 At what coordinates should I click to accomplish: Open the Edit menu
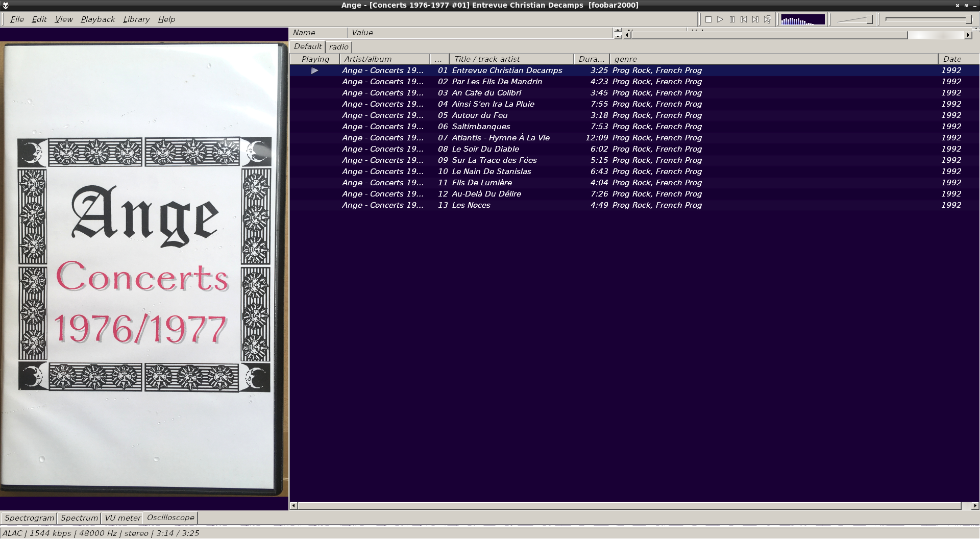pyautogui.click(x=39, y=19)
